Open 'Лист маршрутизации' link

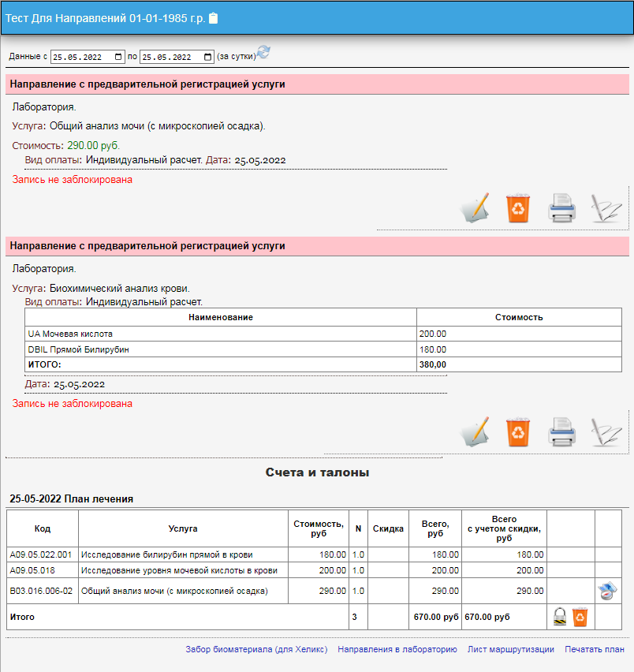point(511,650)
